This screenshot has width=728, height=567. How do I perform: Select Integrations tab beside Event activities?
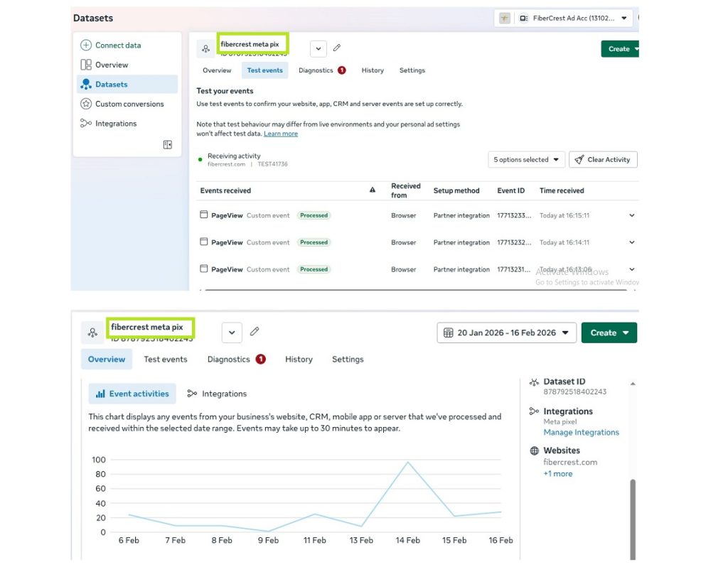click(217, 394)
